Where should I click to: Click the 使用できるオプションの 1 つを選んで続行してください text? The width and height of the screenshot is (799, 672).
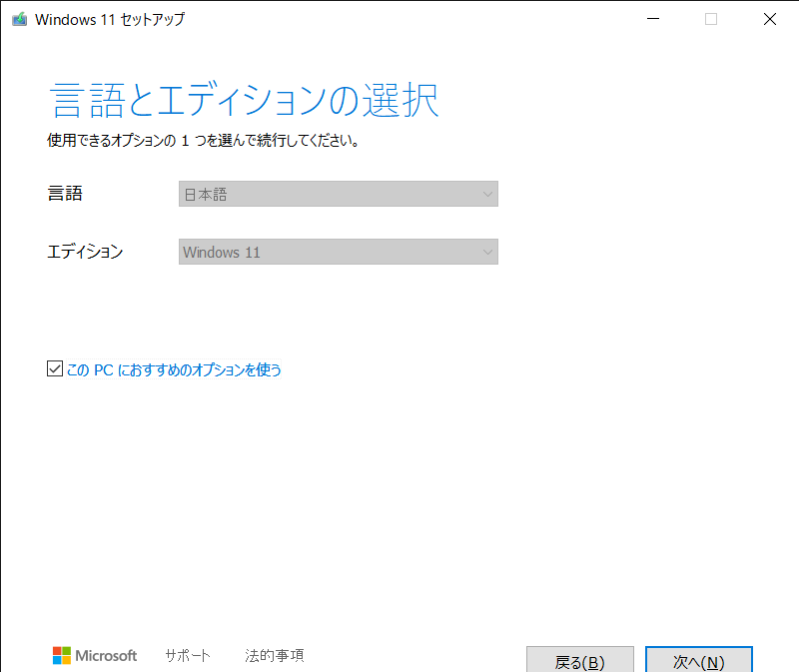tap(203, 140)
